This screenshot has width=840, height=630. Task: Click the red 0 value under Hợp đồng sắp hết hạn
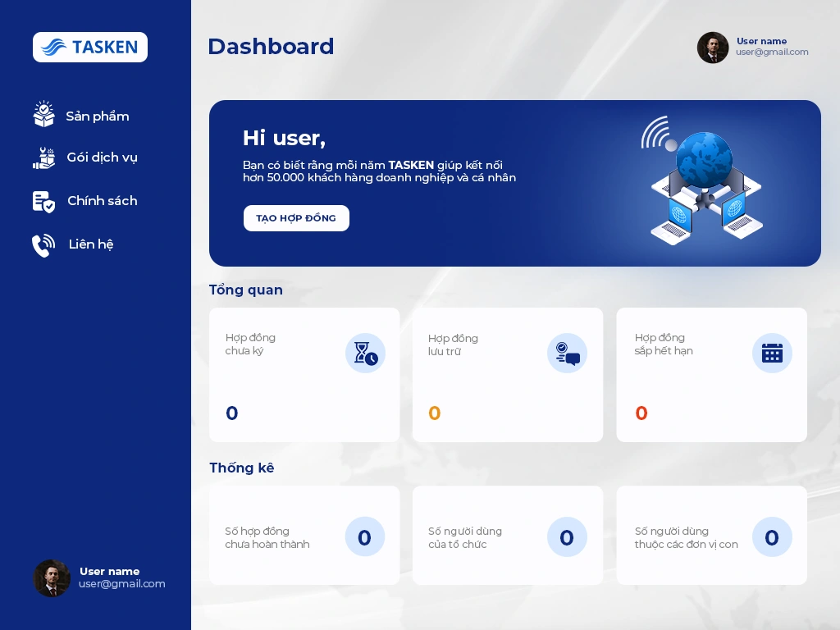(641, 413)
